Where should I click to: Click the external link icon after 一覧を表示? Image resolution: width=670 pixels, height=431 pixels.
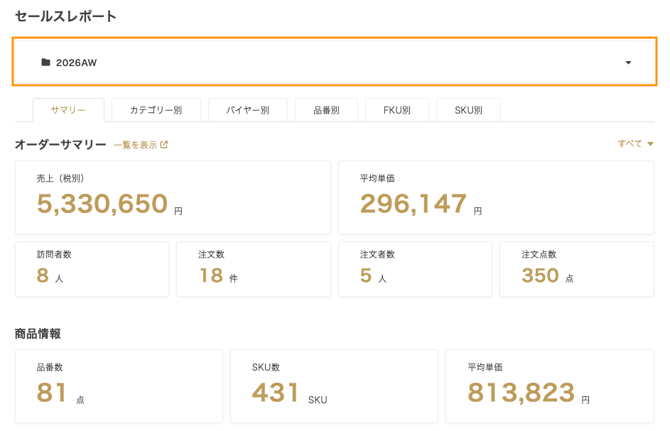pyautogui.click(x=164, y=145)
